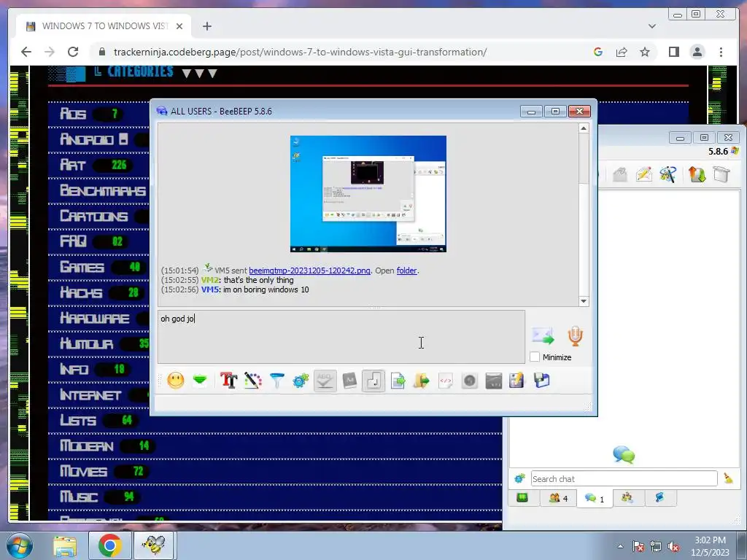Bookmark this page with the star
Viewport: 747px width, 560px height.
[x=645, y=52]
